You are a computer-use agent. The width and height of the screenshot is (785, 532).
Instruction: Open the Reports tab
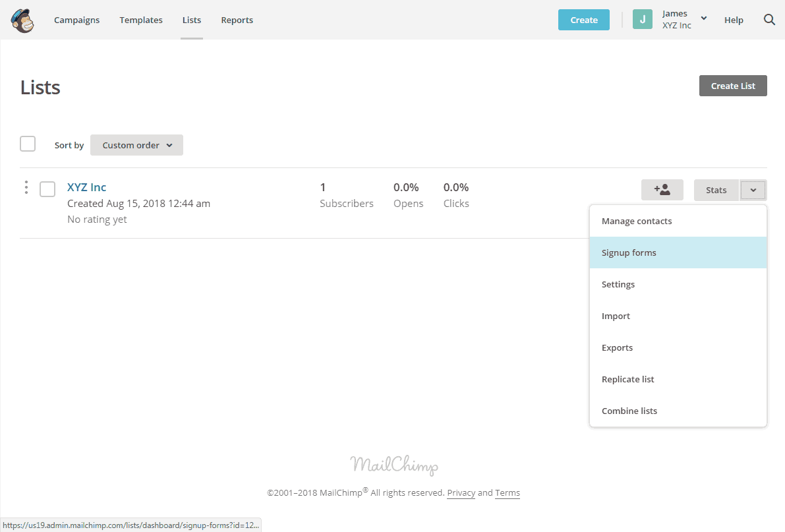237,20
